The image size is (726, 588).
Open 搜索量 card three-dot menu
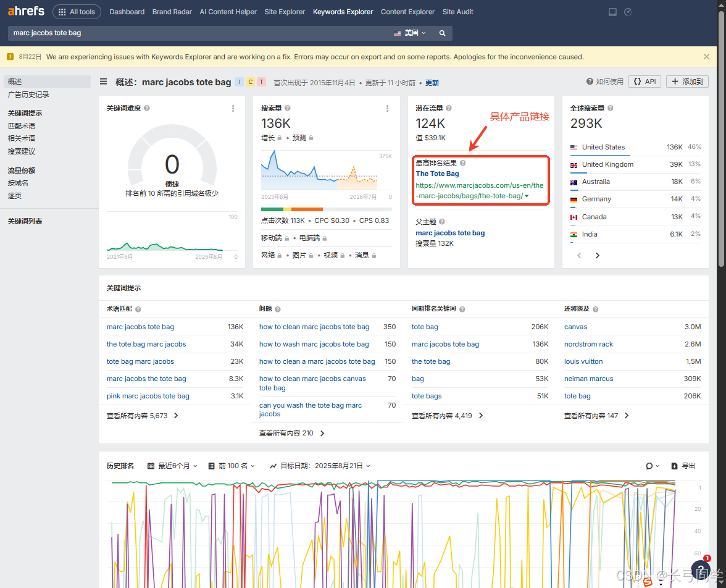click(387, 109)
